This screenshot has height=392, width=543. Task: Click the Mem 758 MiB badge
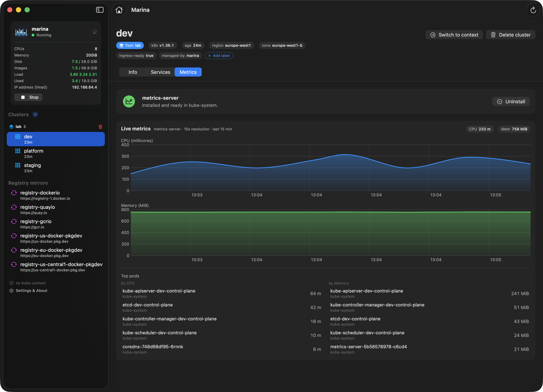coord(514,129)
